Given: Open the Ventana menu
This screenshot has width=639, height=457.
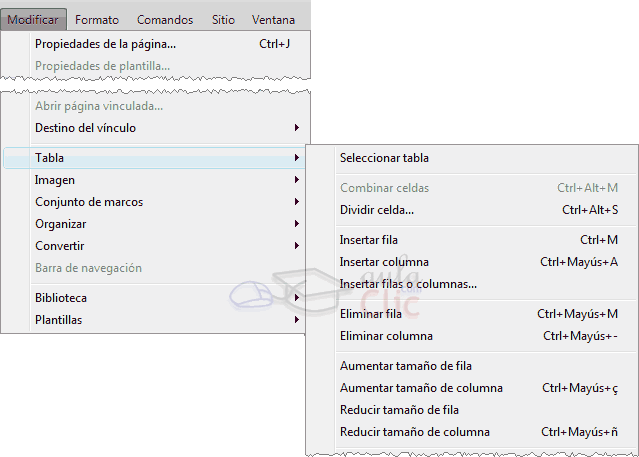Looking at the screenshot, I should tap(273, 19).
